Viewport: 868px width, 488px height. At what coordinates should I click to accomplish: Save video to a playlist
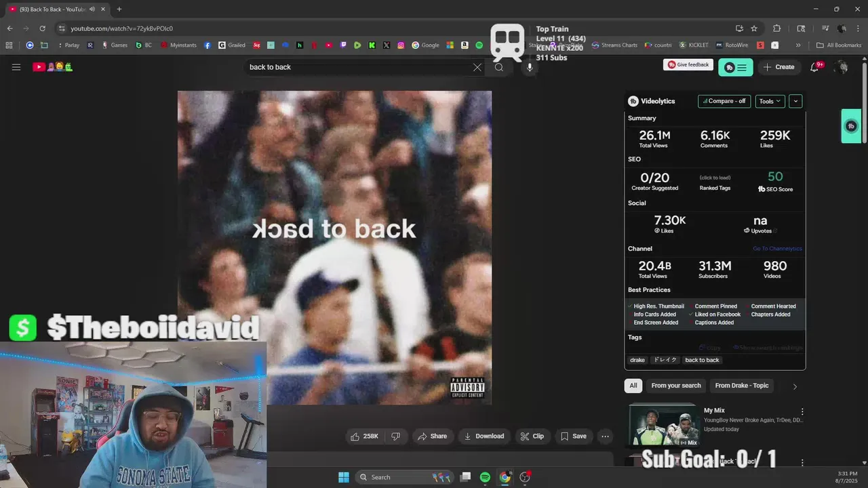click(574, 436)
